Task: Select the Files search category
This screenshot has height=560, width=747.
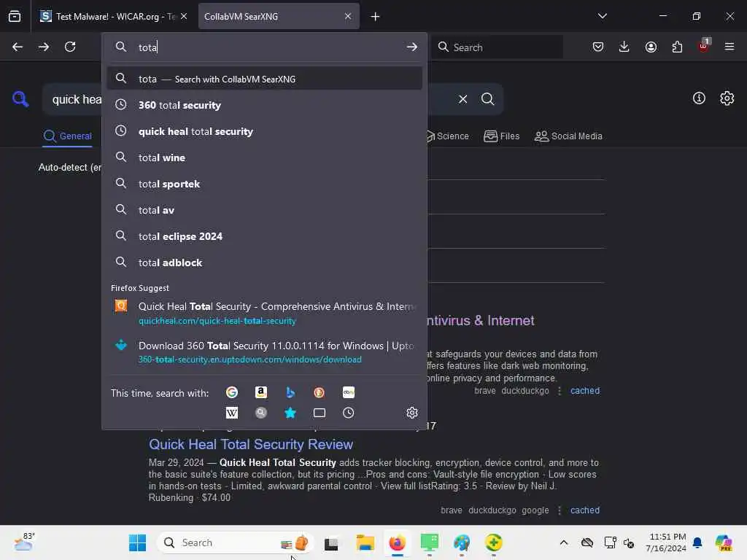Action: point(502,136)
